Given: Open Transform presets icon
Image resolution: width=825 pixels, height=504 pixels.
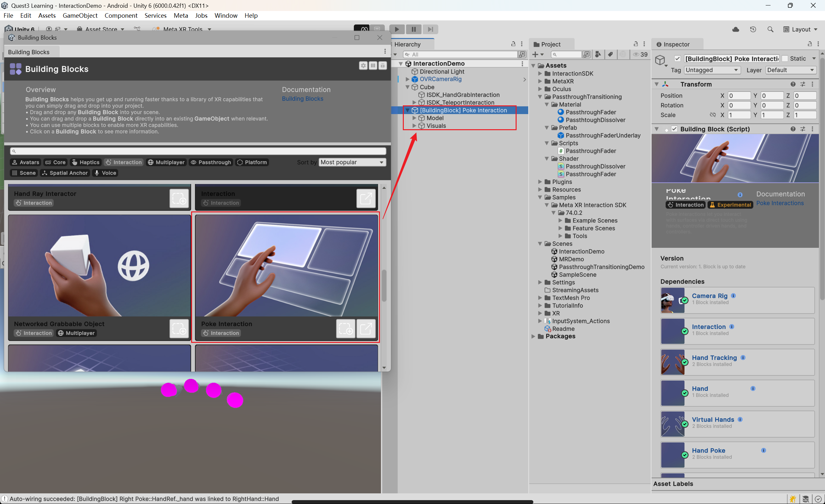Looking at the screenshot, I should click(803, 84).
